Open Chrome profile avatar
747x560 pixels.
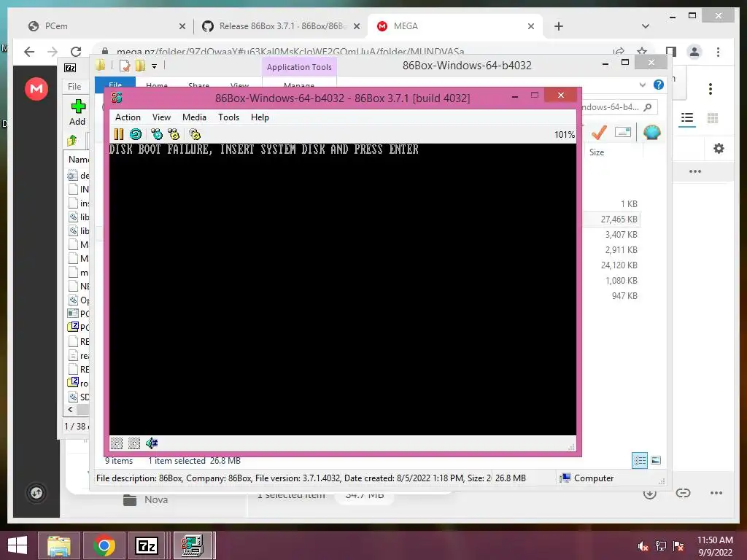tap(694, 52)
